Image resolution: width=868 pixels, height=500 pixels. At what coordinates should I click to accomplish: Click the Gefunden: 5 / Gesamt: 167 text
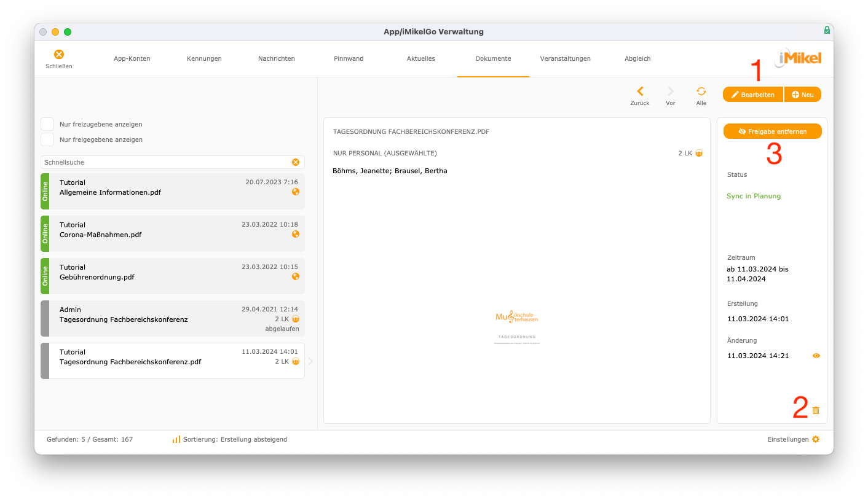coord(90,439)
